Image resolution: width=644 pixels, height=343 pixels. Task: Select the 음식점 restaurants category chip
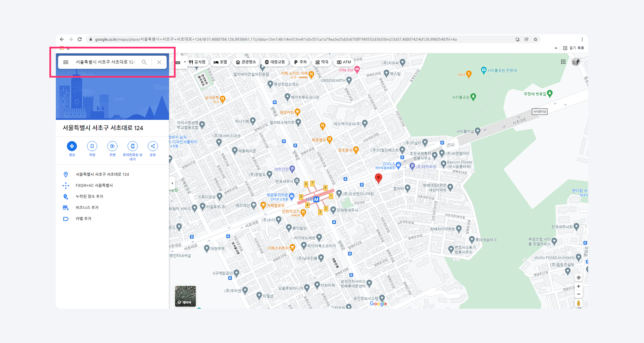click(x=197, y=62)
